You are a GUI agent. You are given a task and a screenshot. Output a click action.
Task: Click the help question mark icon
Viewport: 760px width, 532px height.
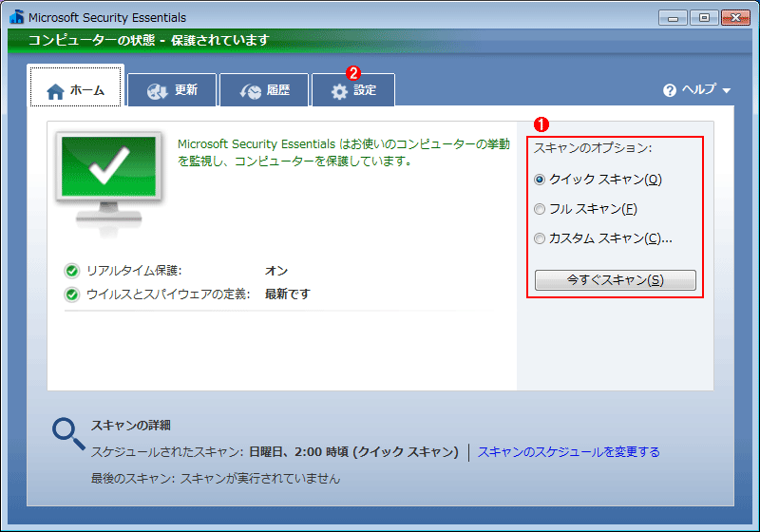(x=670, y=90)
